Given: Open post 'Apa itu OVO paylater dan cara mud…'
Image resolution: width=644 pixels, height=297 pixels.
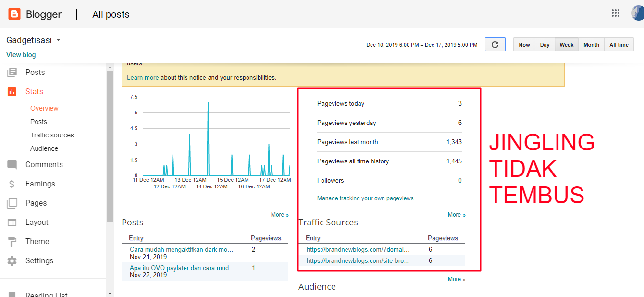Looking at the screenshot, I should pyautogui.click(x=183, y=268).
